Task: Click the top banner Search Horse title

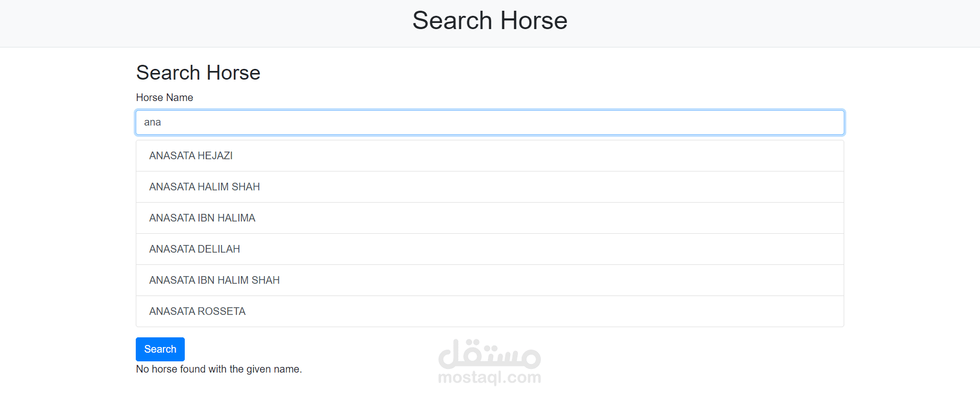Action: (x=489, y=21)
